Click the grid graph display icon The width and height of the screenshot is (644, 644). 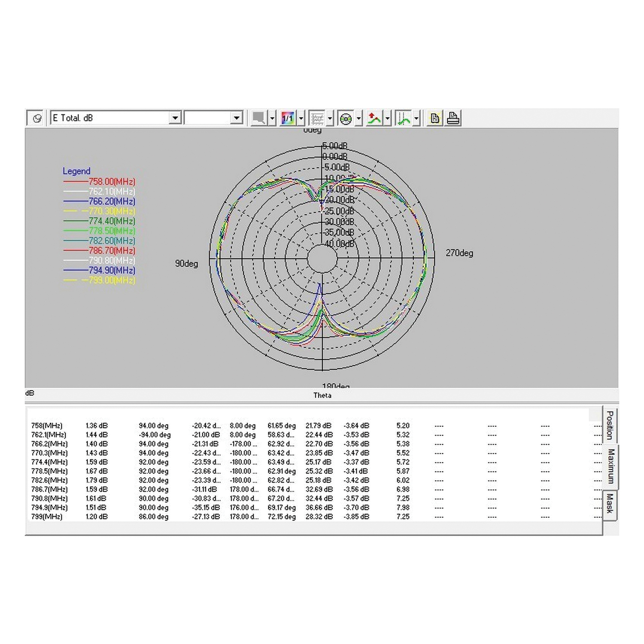pyautogui.click(x=317, y=118)
